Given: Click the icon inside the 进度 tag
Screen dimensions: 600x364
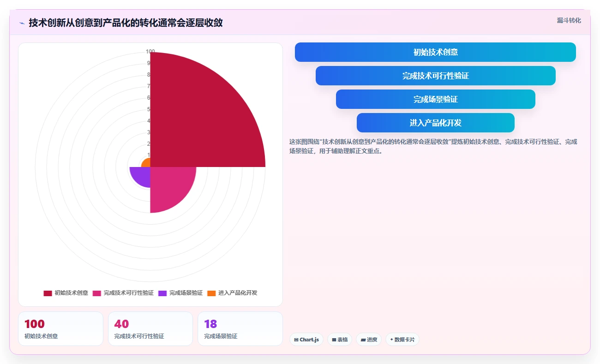Looking at the screenshot, I should coord(363,340).
